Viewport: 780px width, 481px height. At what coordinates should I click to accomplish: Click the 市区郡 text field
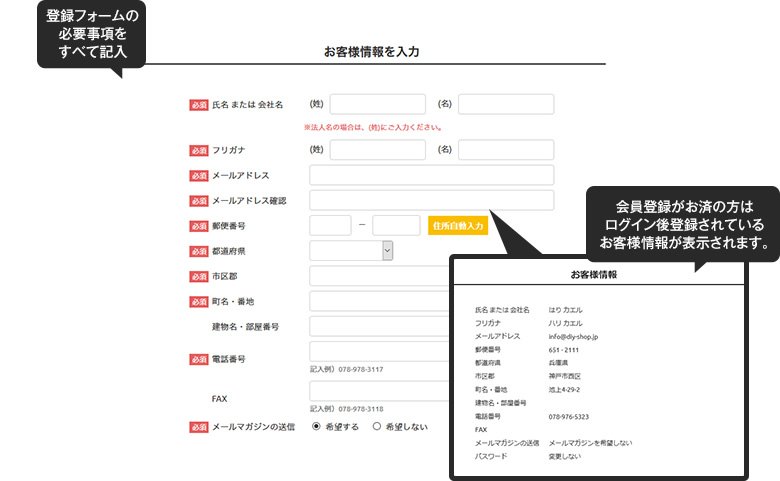(380, 276)
